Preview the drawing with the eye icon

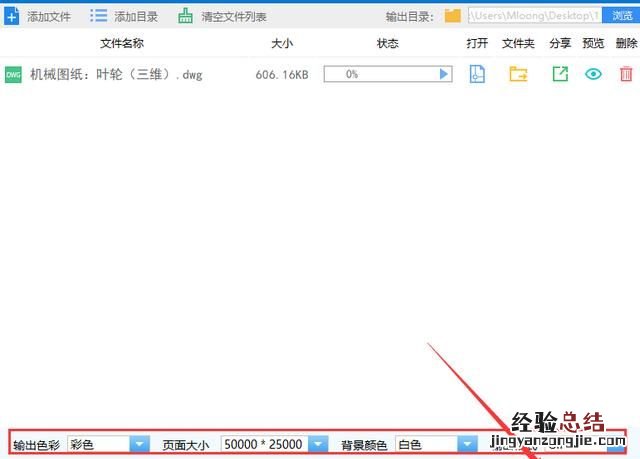pyautogui.click(x=593, y=74)
